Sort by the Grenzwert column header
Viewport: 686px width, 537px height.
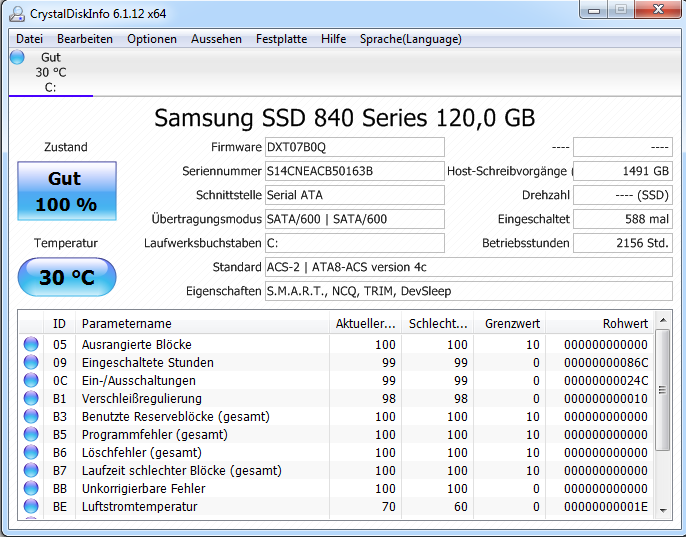pyautogui.click(x=510, y=323)
